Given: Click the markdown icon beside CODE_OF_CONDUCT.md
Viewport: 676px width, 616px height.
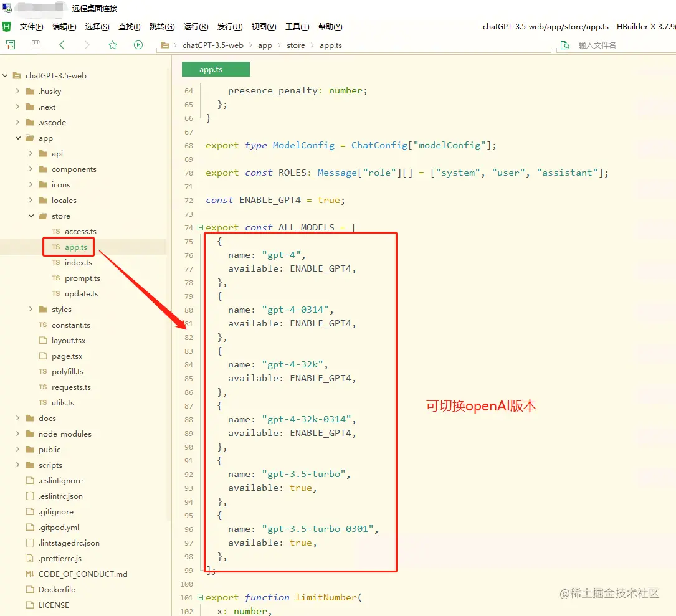Looking at the screenshot, I should click(30, 574).
